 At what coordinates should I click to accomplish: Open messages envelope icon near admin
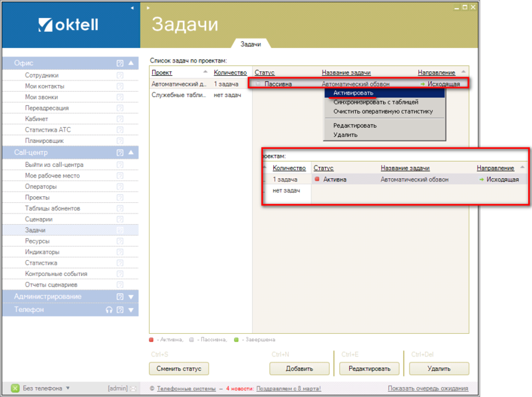point(133,388)
